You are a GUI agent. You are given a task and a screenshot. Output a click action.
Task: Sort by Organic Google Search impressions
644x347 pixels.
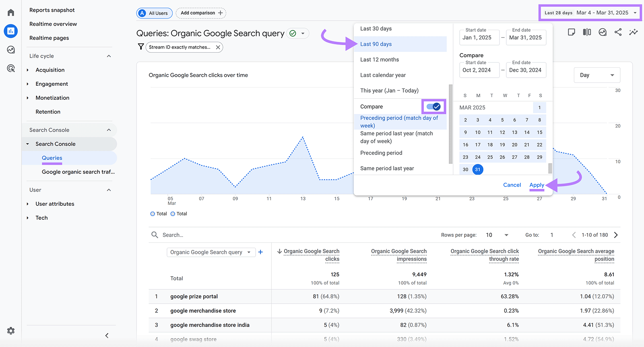coord(398,255)
